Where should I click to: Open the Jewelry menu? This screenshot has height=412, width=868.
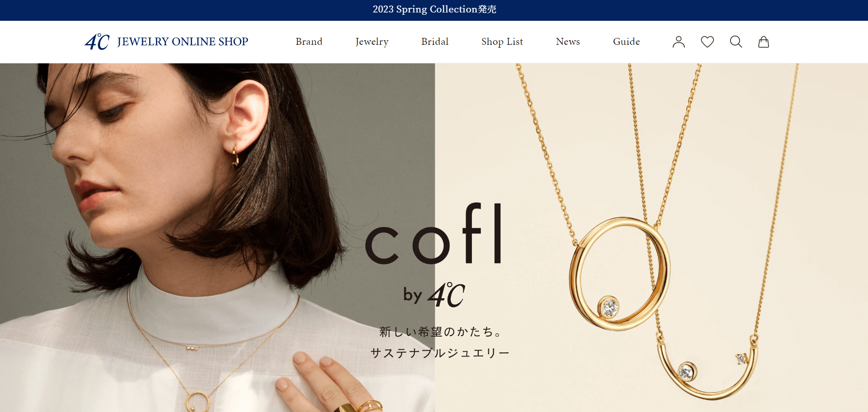pos(372,42)
